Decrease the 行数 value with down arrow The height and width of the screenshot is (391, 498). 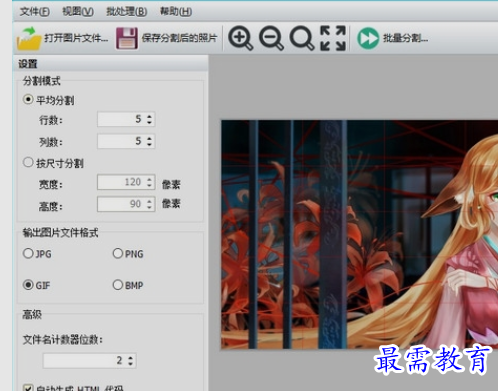coord(149,122)
